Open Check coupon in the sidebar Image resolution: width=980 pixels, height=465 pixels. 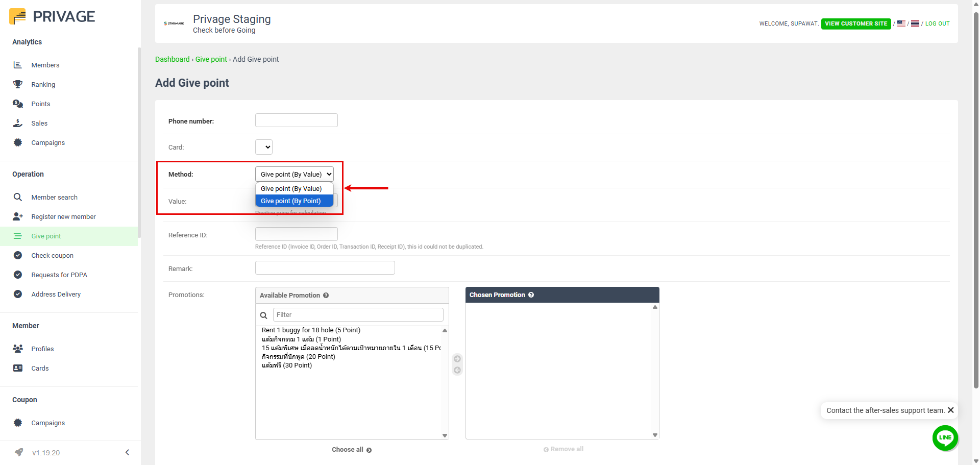(x=52, y=256)
